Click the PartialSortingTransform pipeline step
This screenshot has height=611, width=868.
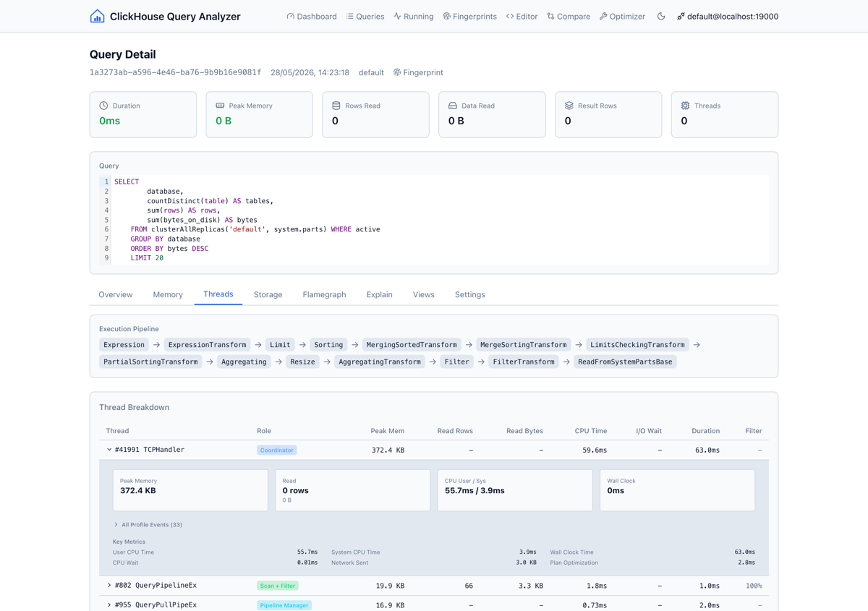click(150, 362)
